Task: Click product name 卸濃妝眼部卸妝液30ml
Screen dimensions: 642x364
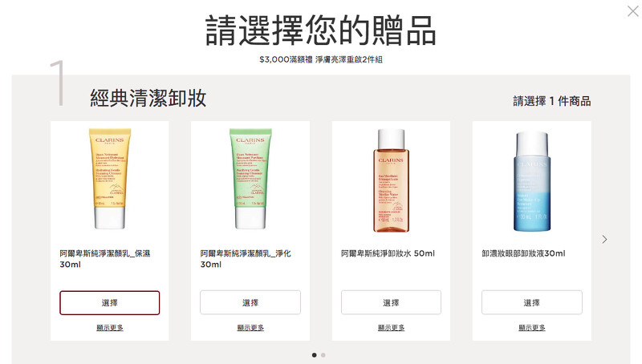Action: click(523, 253)
